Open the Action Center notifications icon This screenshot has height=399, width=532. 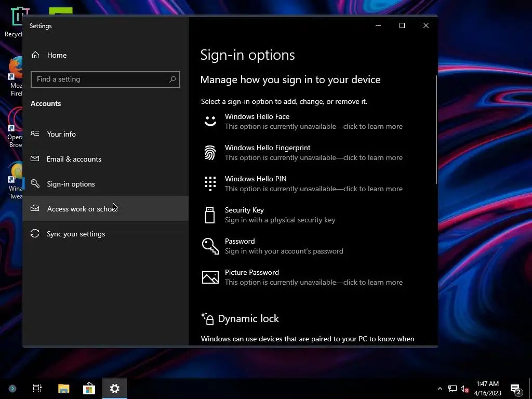[x=516, y=389]
